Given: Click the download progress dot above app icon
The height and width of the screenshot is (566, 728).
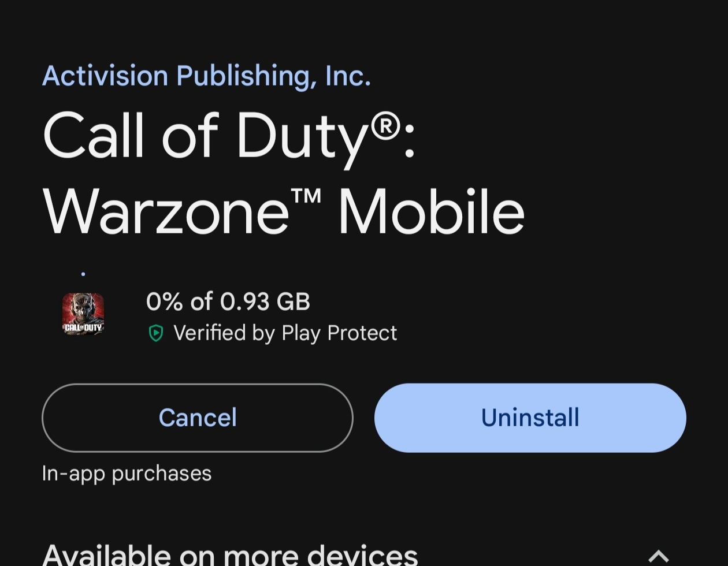Looking at the screenshot, I should 83,273.
